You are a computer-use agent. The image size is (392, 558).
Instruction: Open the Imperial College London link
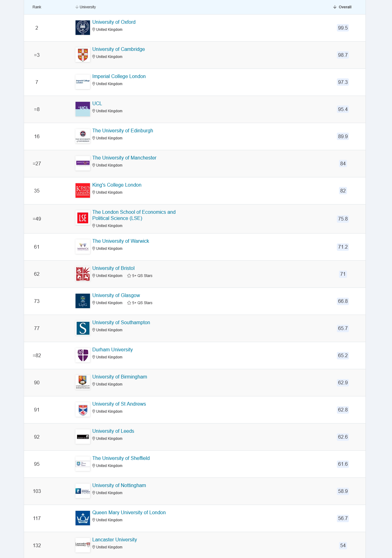tap(119, 76)
